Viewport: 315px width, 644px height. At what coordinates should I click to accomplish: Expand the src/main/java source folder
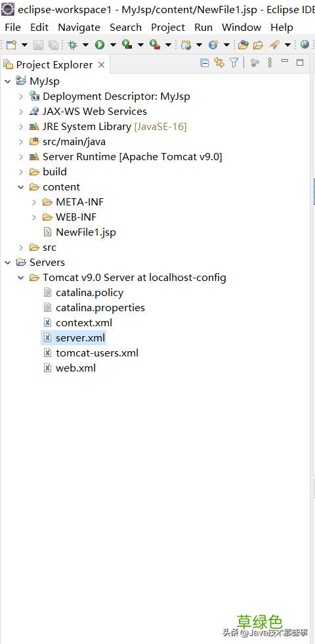[21, 142]
